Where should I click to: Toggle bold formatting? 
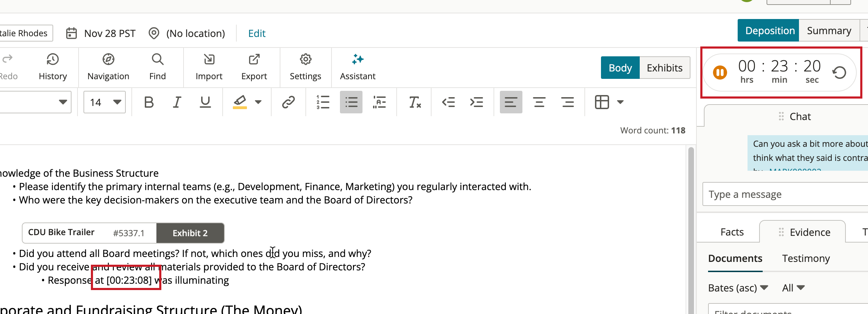pos(149,102)
